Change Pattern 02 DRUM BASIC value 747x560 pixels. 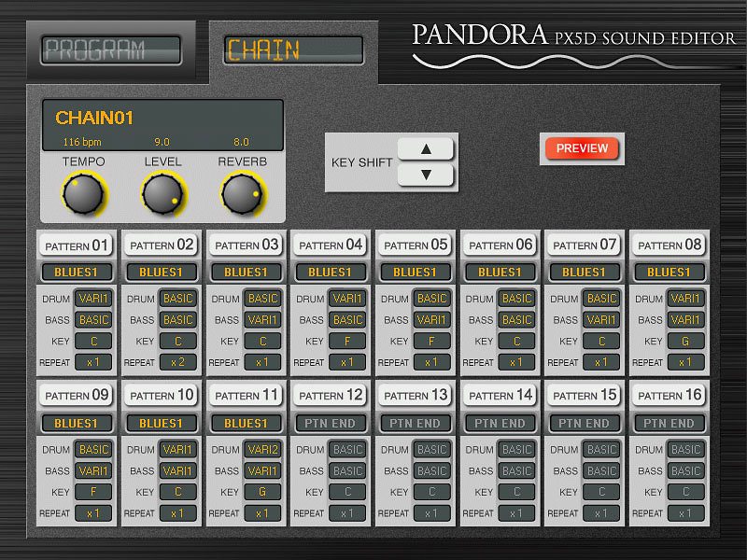coord(178,299)
